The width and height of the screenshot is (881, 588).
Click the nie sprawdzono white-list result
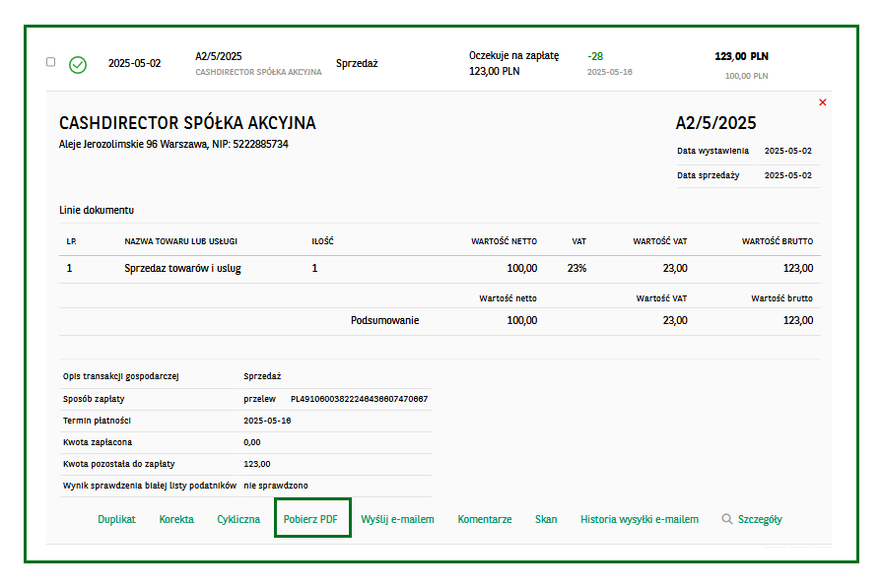pyautogui.click(x=275, y=486)
